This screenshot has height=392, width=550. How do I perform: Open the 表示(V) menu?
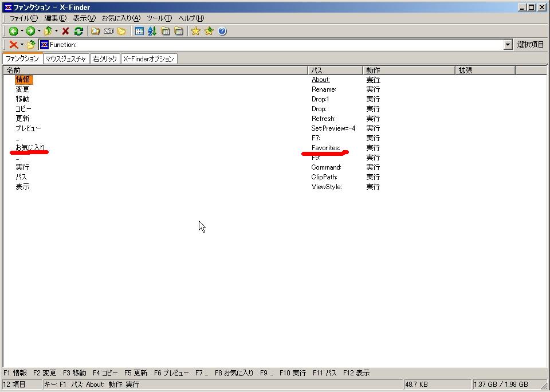84,18
